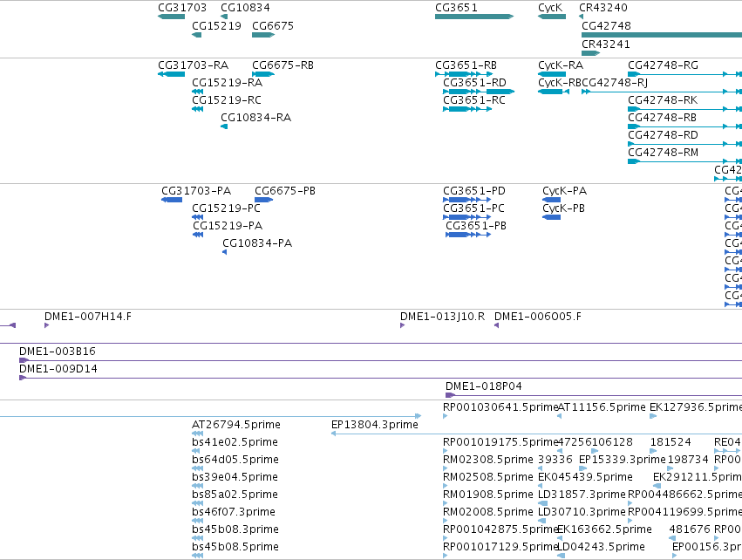Click EST LD31857.3prime
The width and height of the screenshot is (742, 560).
point(543,503)
